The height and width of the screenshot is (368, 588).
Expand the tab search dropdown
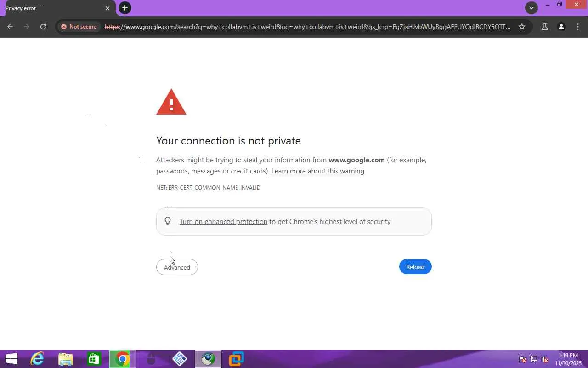[531, 8]
